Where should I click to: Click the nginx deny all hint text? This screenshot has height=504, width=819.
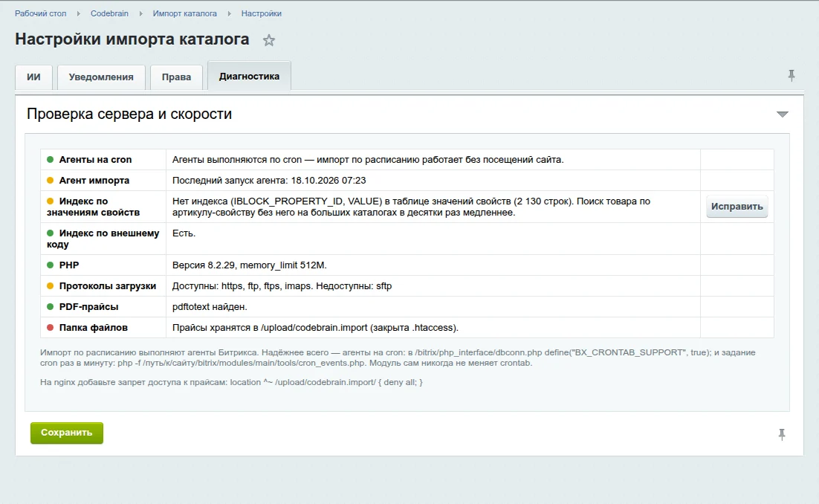click(231, 382)
